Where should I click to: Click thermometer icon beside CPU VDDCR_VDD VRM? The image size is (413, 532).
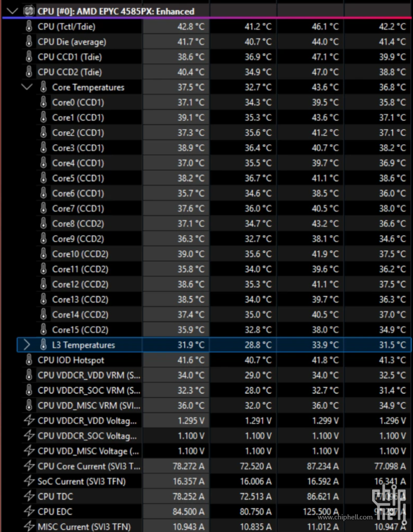[x=29, y=375]
